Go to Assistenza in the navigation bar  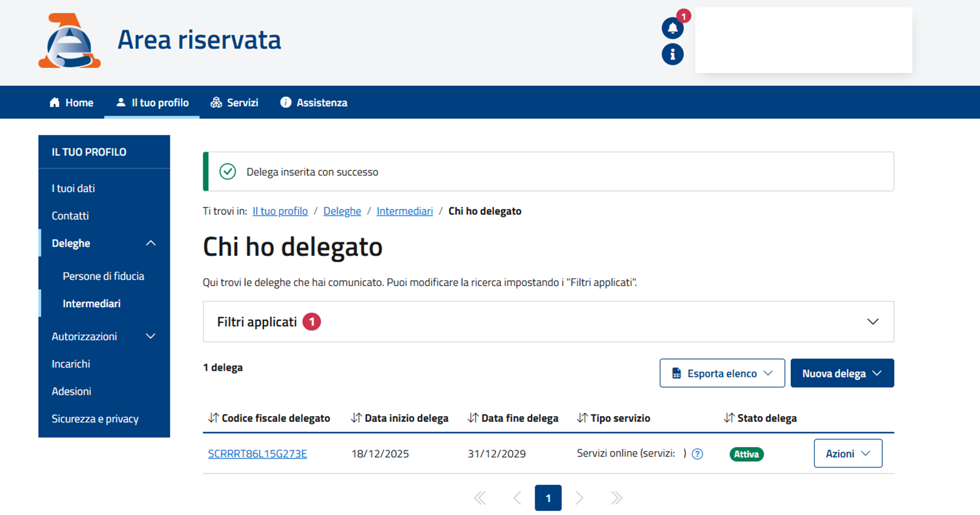(314, 102)
